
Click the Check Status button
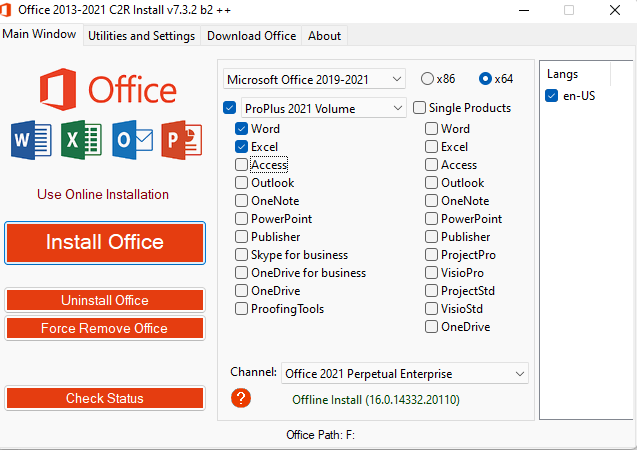pyautogui.click(x=105, y=398)
